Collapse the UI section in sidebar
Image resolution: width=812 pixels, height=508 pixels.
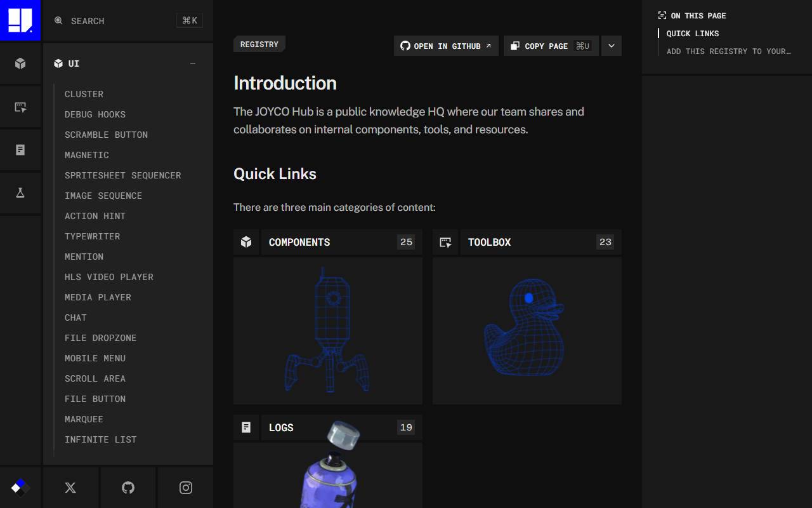pos(193,63)
